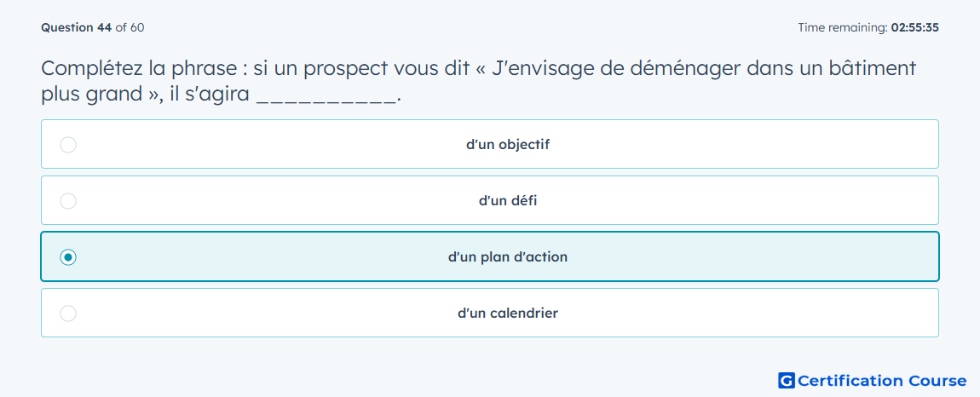Click the selected "d'un plan d'action" radio
980x397 pixels.
pos(68,257)
